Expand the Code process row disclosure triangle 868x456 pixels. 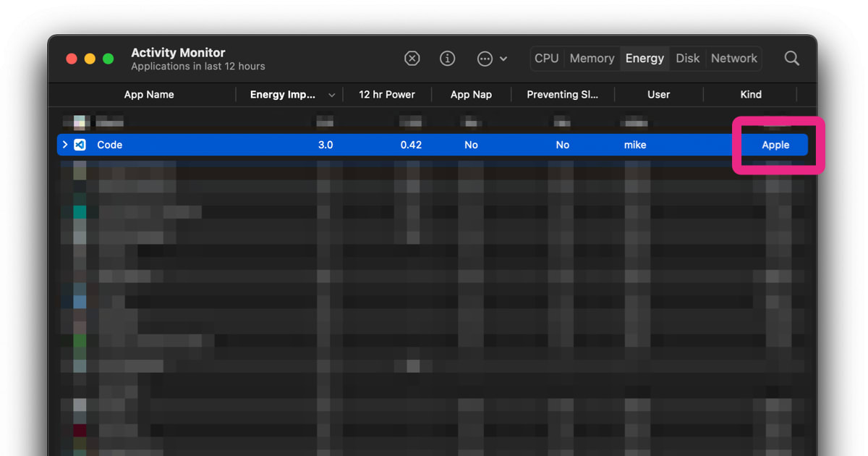click(x=64, y=145)
